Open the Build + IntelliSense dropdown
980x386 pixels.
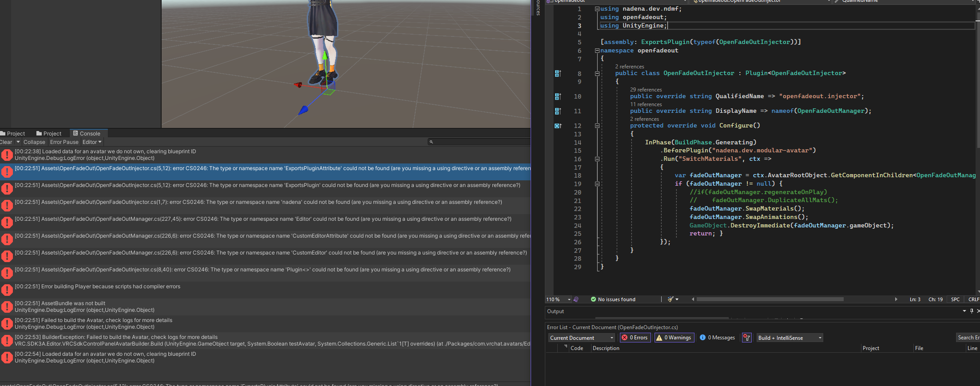click(x=790, y=338)
